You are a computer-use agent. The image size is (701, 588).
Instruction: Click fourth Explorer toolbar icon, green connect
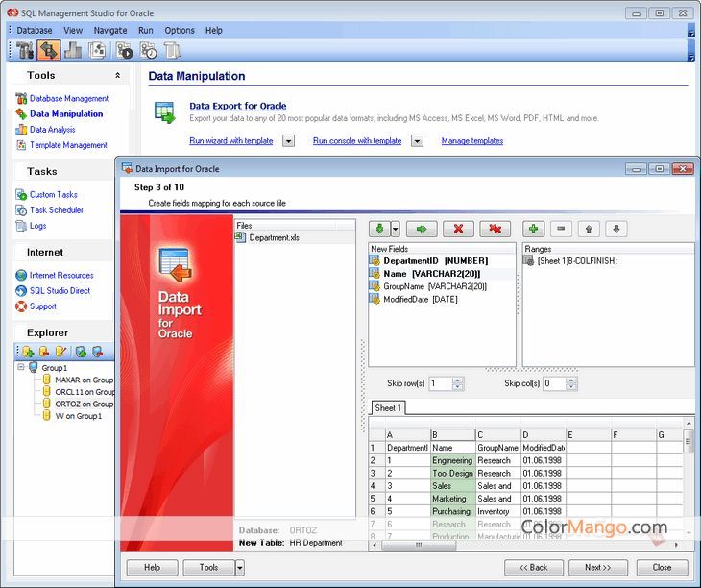81,352
